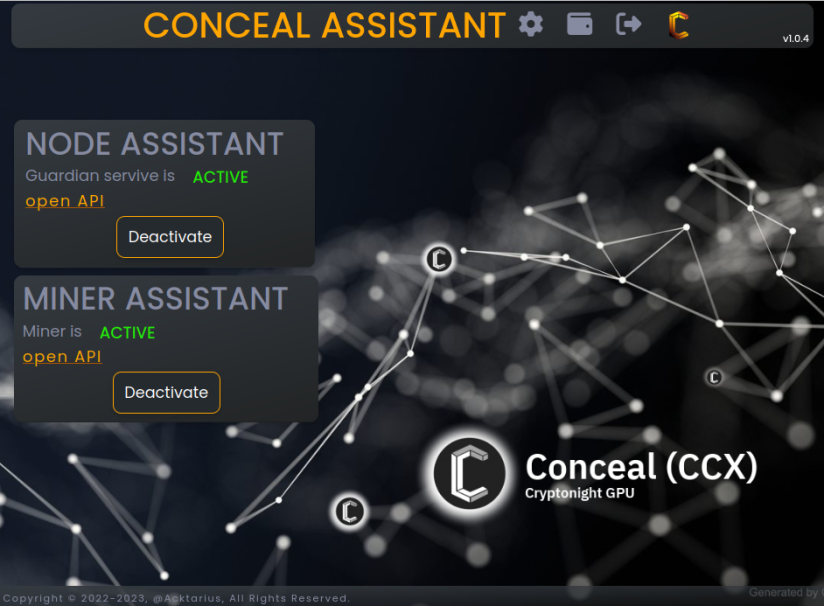Deactivate the Miner Assistant

pos(167,393)
